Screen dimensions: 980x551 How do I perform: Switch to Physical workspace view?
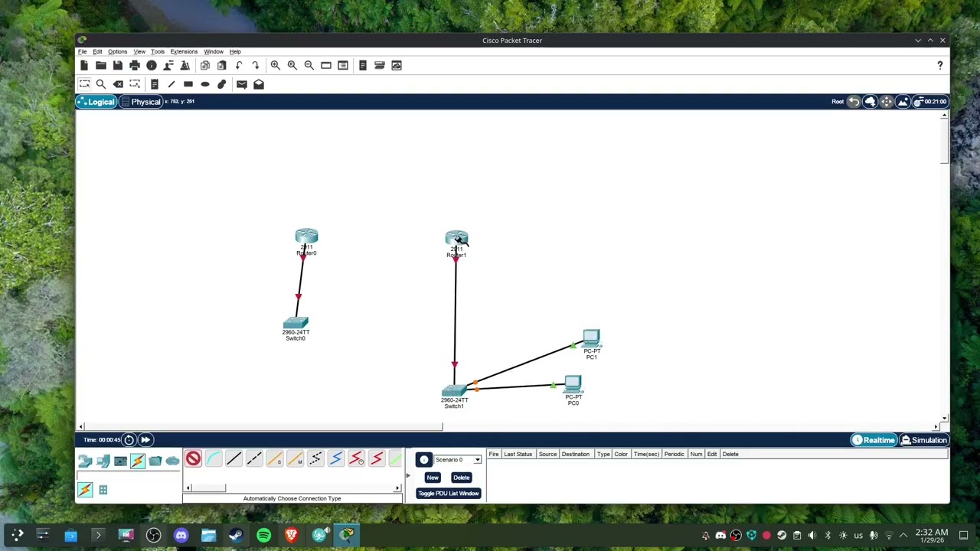coord(142,102)
